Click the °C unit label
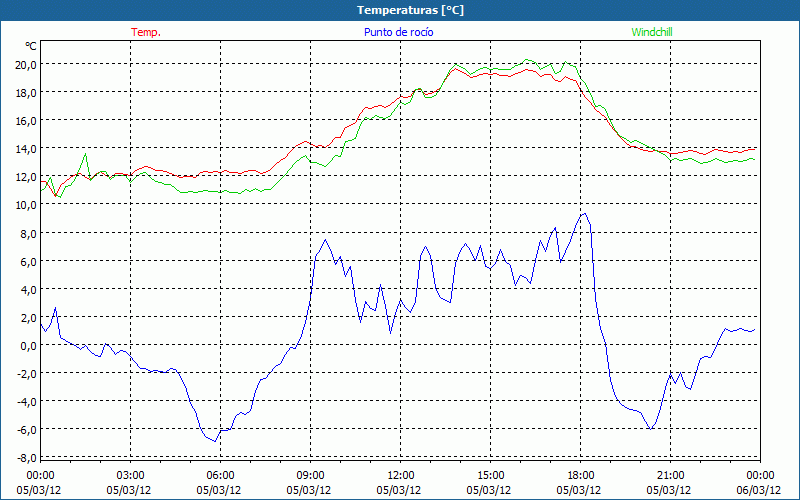 (31, 46)
